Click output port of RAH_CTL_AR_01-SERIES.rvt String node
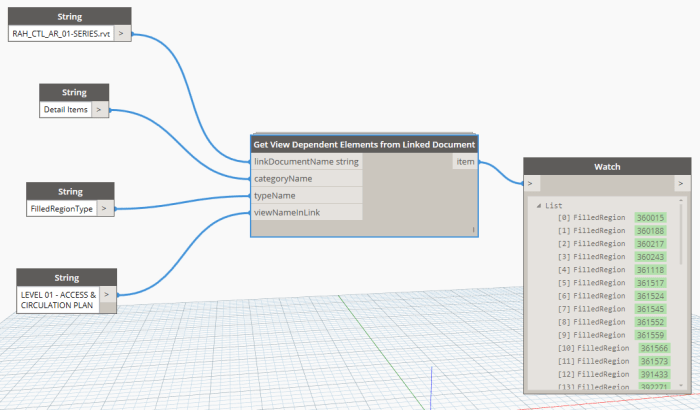This screenshot has height=410, width=700. (121, 33)
